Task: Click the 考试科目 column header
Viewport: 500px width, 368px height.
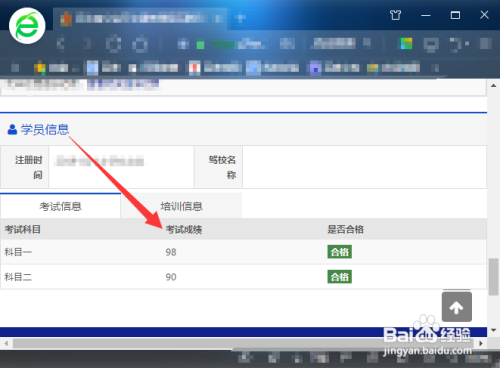Action: coord(22,229)
